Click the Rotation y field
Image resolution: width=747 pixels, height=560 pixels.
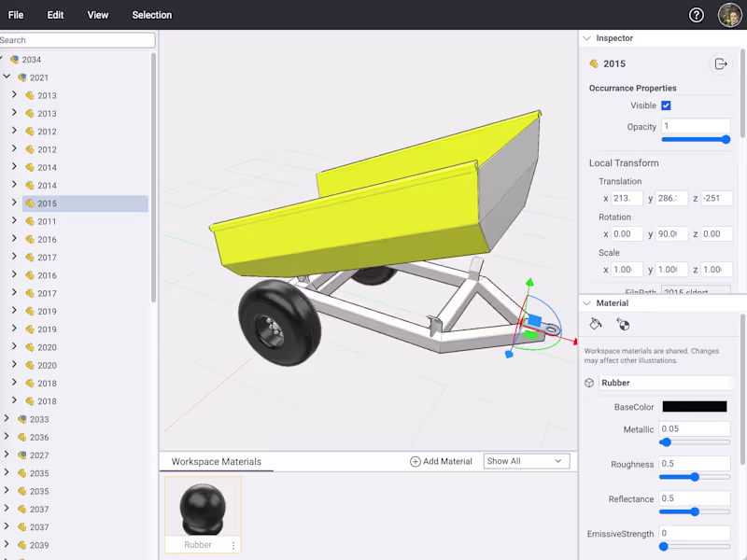click(671, 234)
